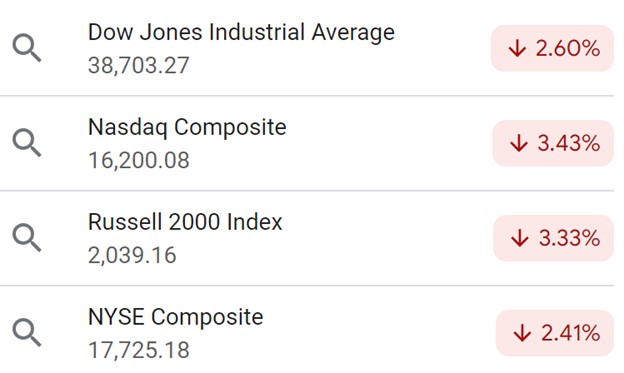Open the Dow Jones Industrial Average listing
The width and height of the screenshot is (624, 373).
click(x=241, y=32)
